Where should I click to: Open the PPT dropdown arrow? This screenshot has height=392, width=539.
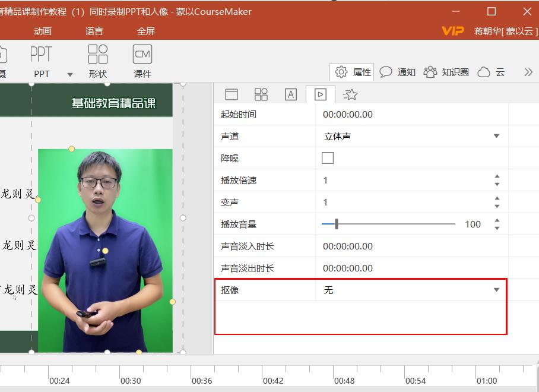69,75
